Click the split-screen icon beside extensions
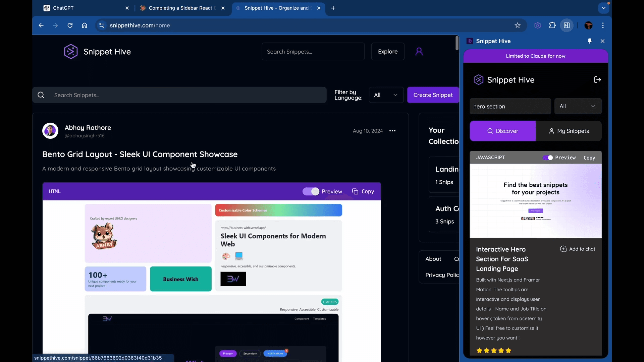644x362 pixels. tap(567, 25)
